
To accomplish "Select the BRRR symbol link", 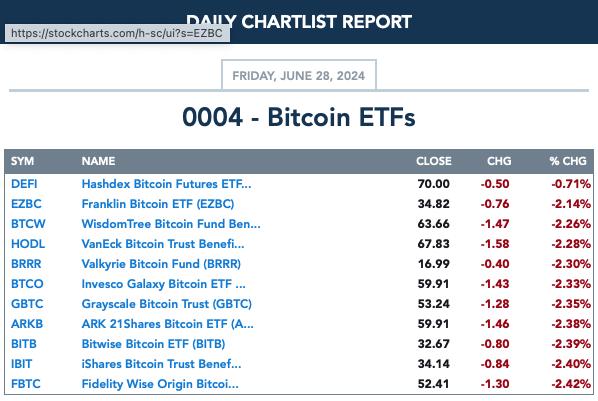I will 26,264.
